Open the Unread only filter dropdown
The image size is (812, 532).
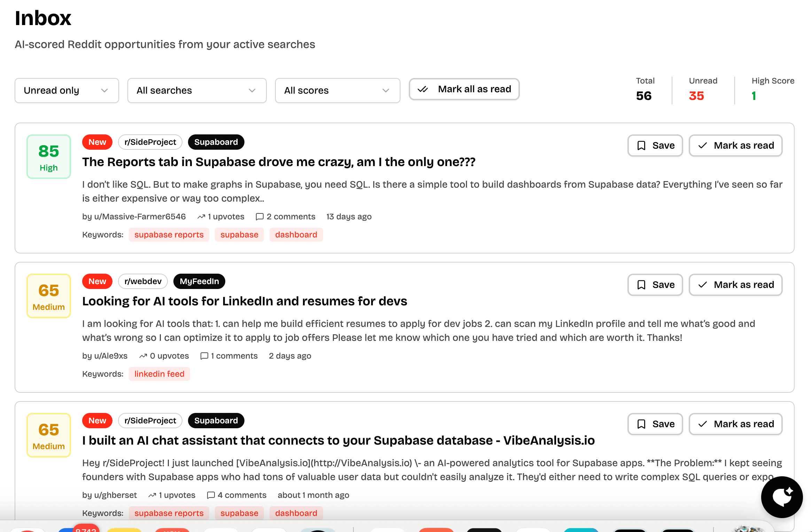pos(67,91)
